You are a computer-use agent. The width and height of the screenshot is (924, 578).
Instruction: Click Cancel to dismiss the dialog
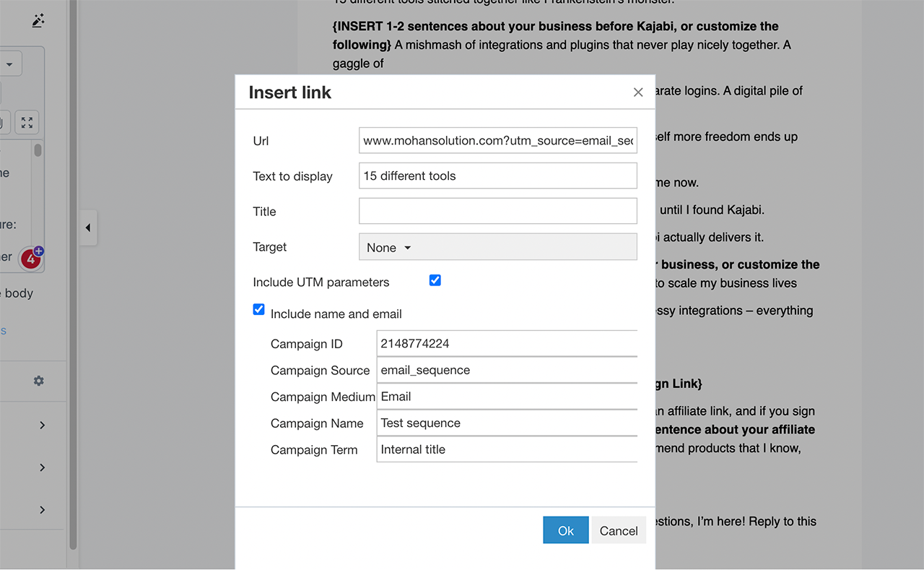[618, 530]
